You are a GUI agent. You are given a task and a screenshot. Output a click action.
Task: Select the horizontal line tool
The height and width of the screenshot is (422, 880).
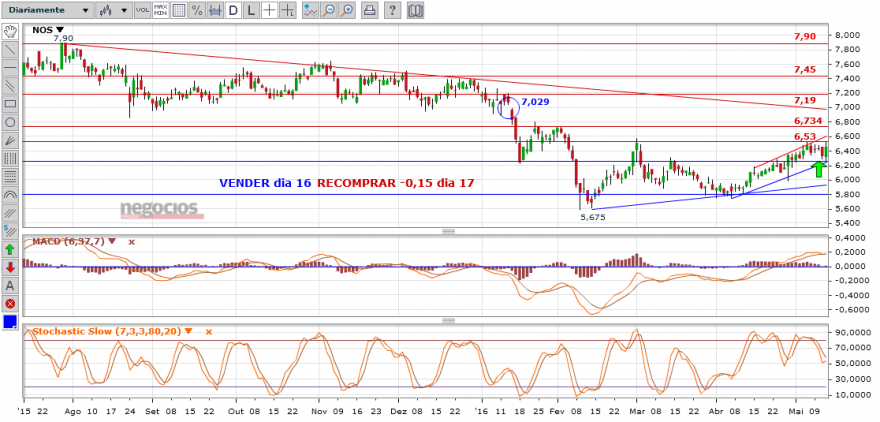click(x=10, y=67)
